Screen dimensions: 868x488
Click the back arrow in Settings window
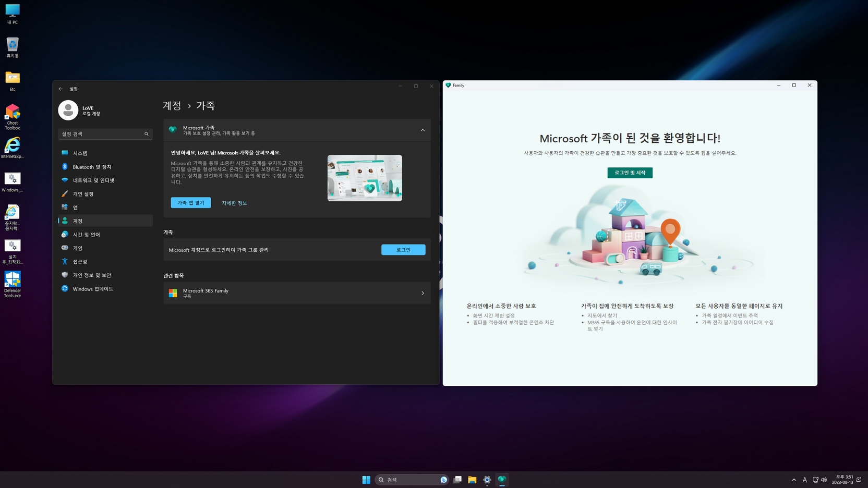61,89
